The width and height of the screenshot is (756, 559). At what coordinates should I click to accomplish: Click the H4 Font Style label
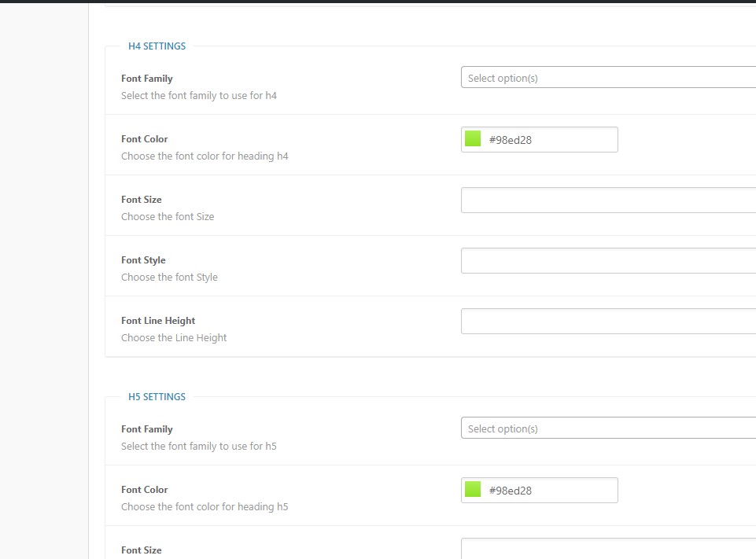coord(143,260)
